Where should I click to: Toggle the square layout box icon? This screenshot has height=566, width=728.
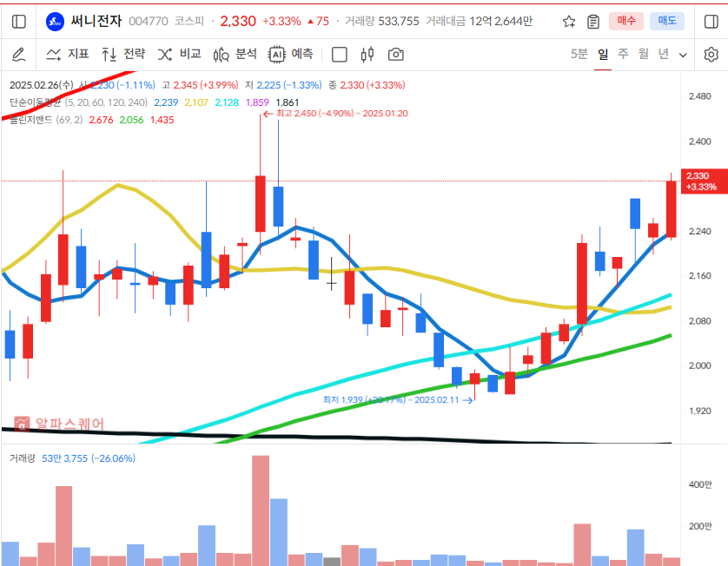click(x=340, y=55)
